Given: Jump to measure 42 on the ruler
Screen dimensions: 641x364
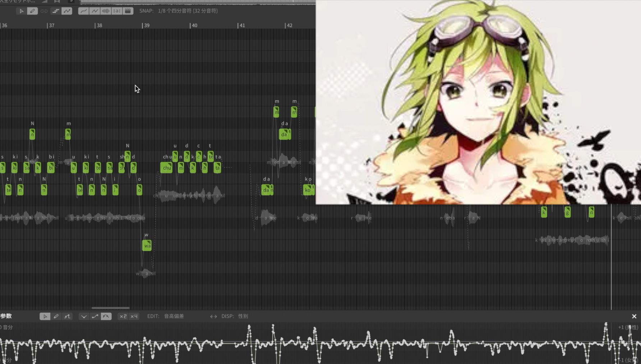Looking at the screenshot, I should 290,25.
